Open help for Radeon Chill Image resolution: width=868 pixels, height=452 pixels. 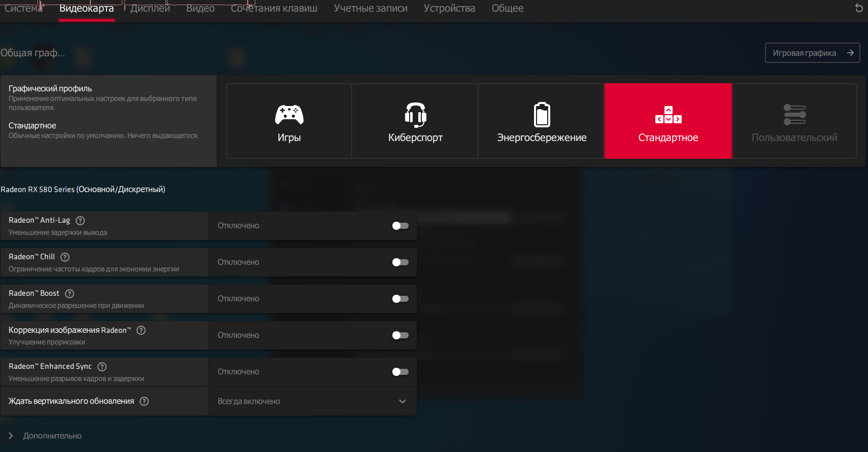tap(65, 257)
